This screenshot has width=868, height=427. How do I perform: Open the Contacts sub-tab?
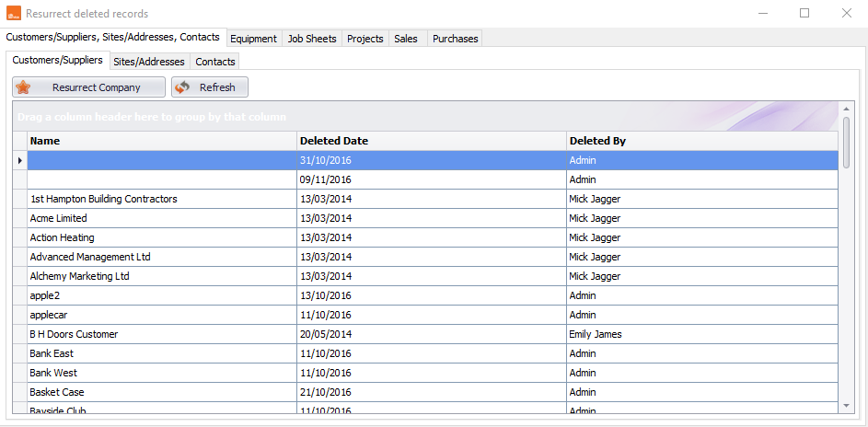point(215,62)
